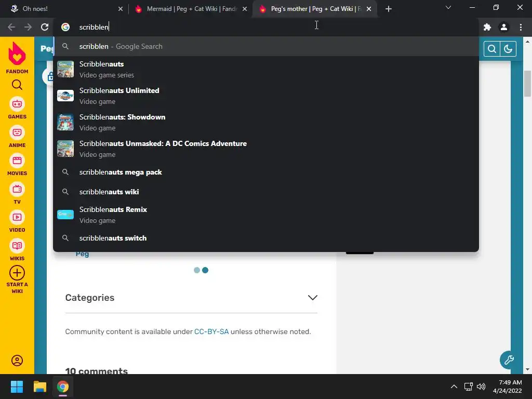Choose the Scribblenauts: Showdown suggestion

click(266, 122)
